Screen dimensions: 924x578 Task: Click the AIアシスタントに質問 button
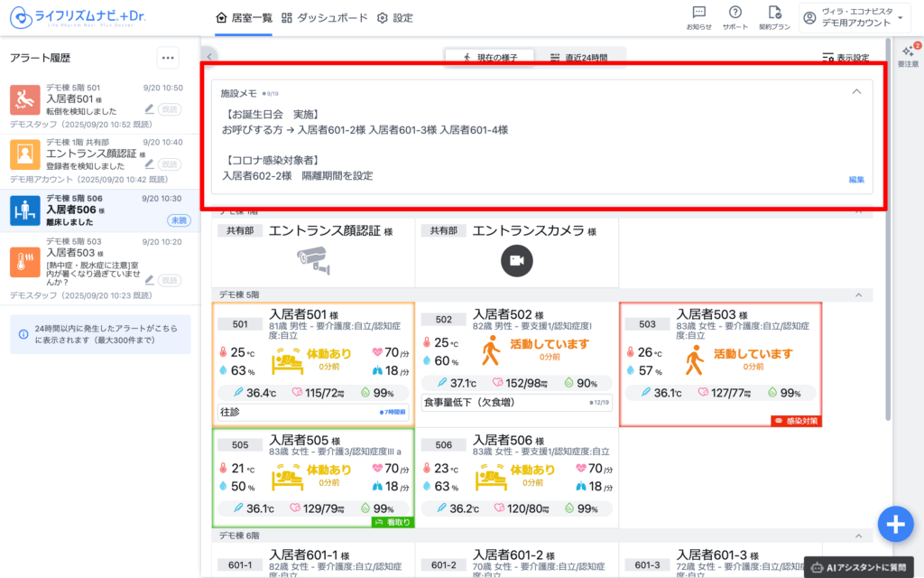(x=863, y=567)
